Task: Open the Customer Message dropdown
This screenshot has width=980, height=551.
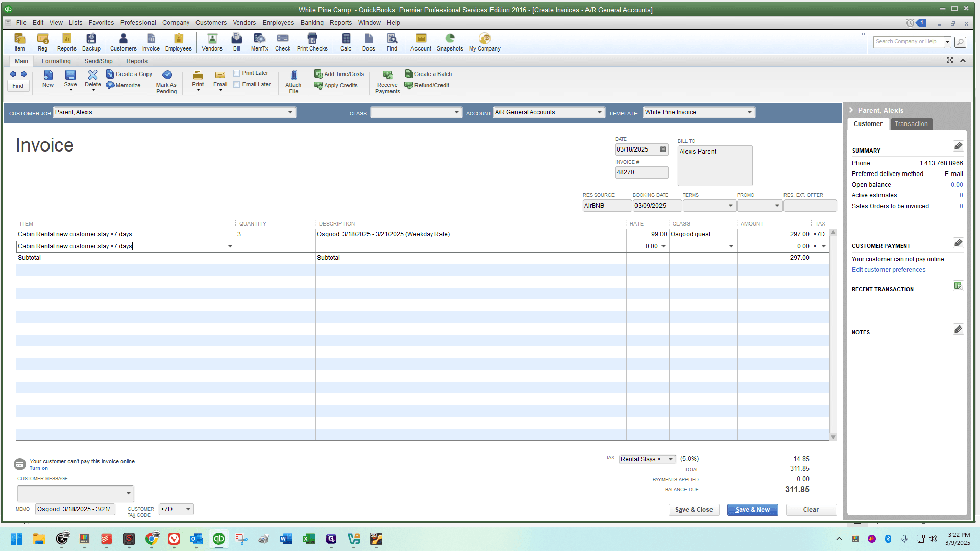Action: [128, 493]
